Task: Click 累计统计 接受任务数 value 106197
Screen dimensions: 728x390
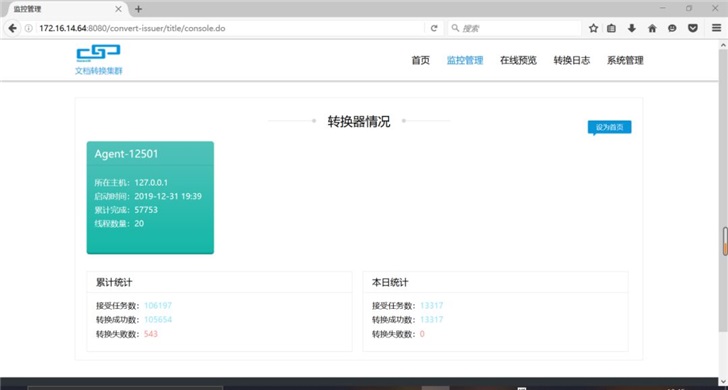Action: (158, 306)
